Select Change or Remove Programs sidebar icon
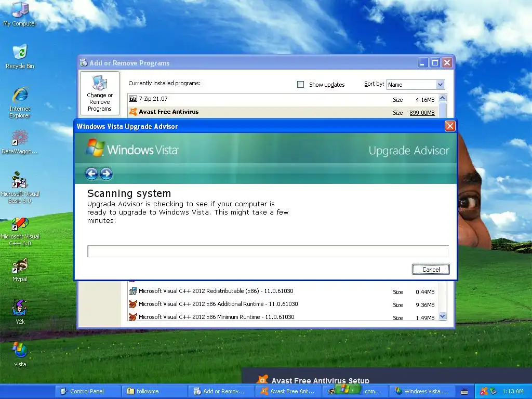 (x=99, y=93)
